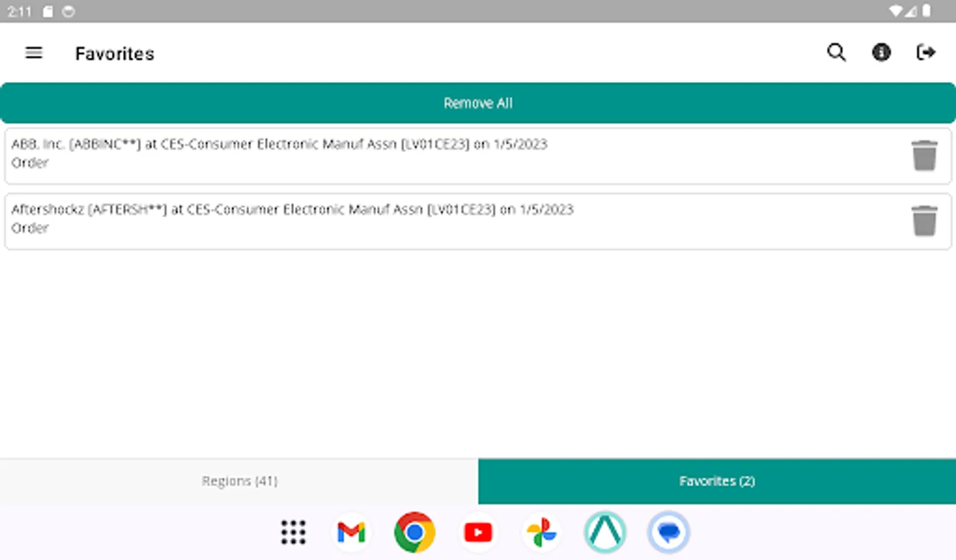
Task: Select the Favorites (2) tab
Action: click(x=717, y=481)
